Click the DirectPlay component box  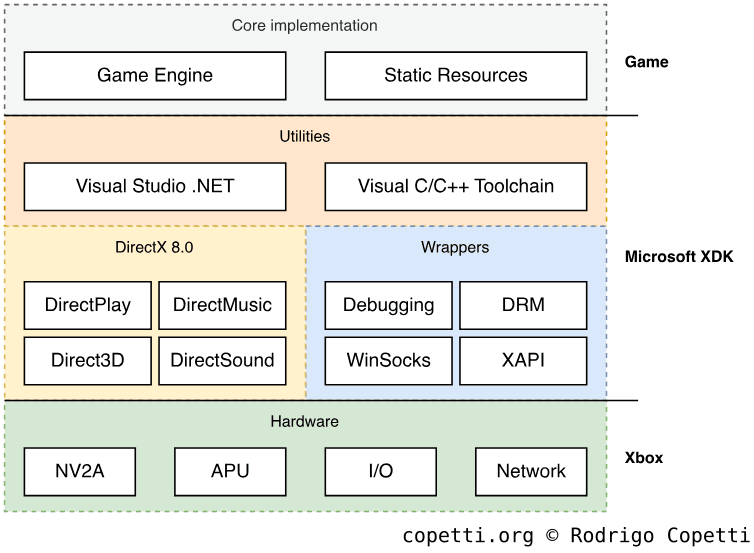coord(88,305)
